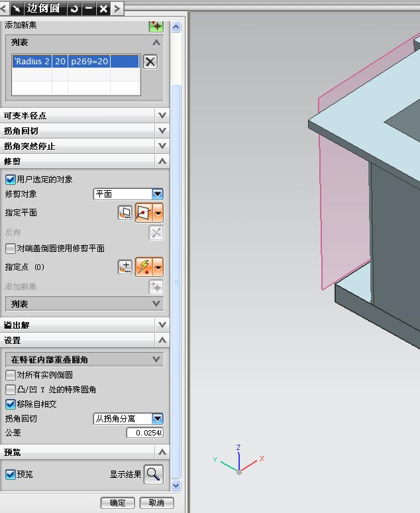Viewport: 420px width, 513px height.
Task: Click the greyed add new set icon in trim section
Action: 156,287
